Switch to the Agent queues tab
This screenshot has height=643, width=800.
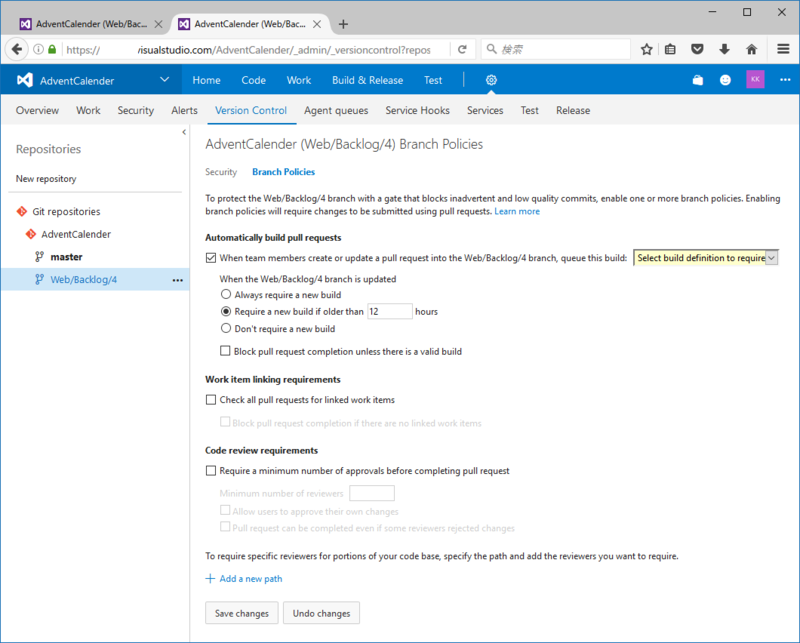(336, 110)
